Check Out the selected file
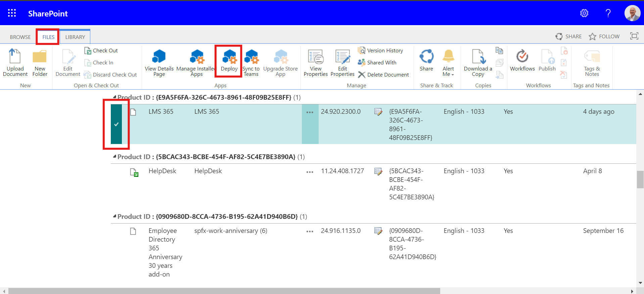Image resolution: width=644 pixels, height=294 pixels. [101, 51]
